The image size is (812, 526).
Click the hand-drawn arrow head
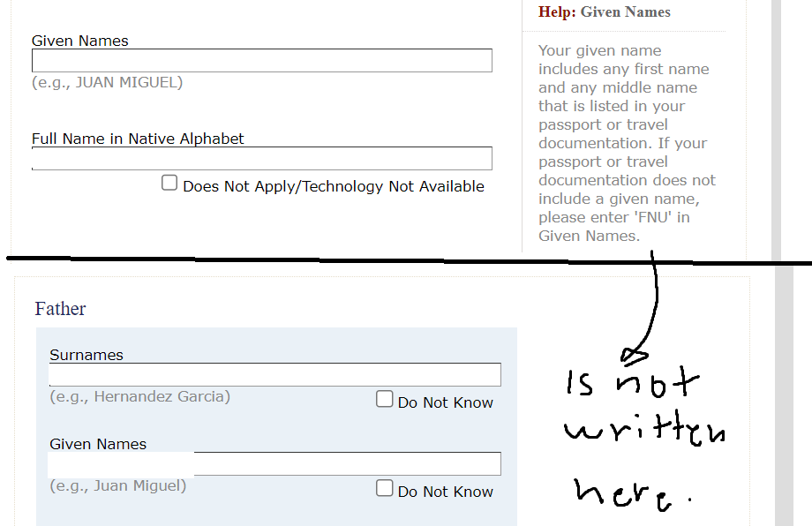pyautogui.click(x=632, y=356)
